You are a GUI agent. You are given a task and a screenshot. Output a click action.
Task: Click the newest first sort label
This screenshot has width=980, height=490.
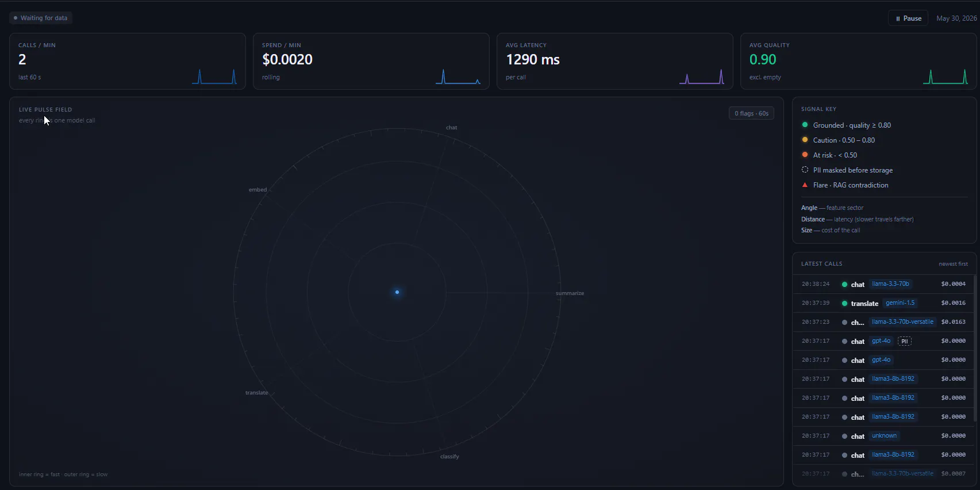pos(953,264)
